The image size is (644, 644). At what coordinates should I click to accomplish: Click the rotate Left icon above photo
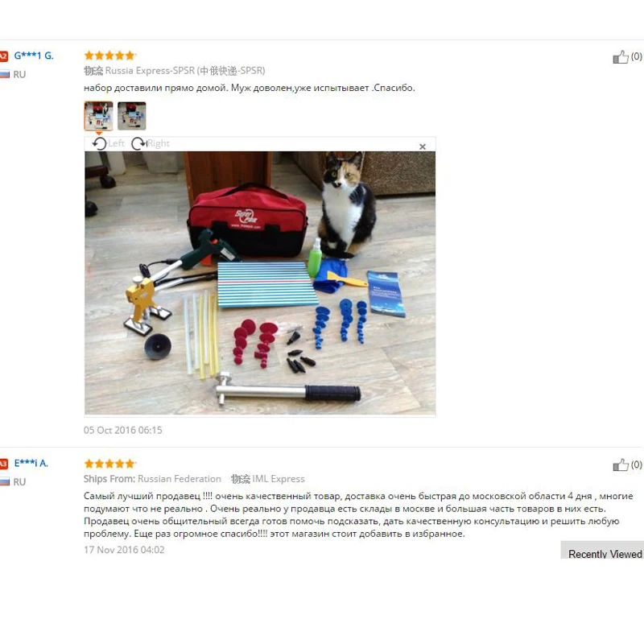click(99, 144)
